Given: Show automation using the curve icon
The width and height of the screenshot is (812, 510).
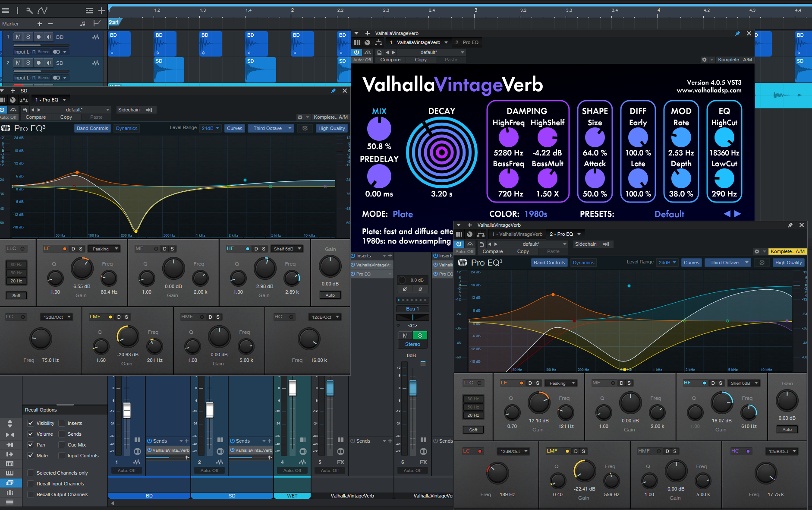Looking at the screenshot, I should [x=42, y=10].
